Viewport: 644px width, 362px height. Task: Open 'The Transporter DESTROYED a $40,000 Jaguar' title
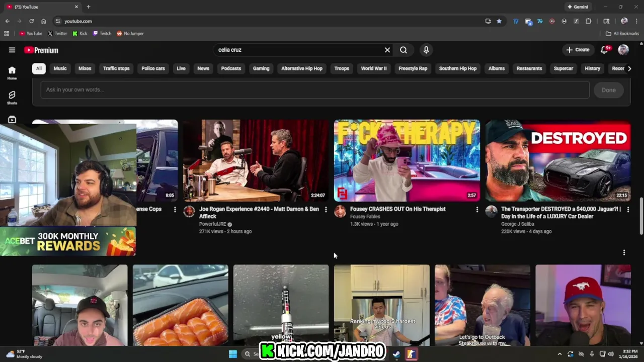(561, 213)
